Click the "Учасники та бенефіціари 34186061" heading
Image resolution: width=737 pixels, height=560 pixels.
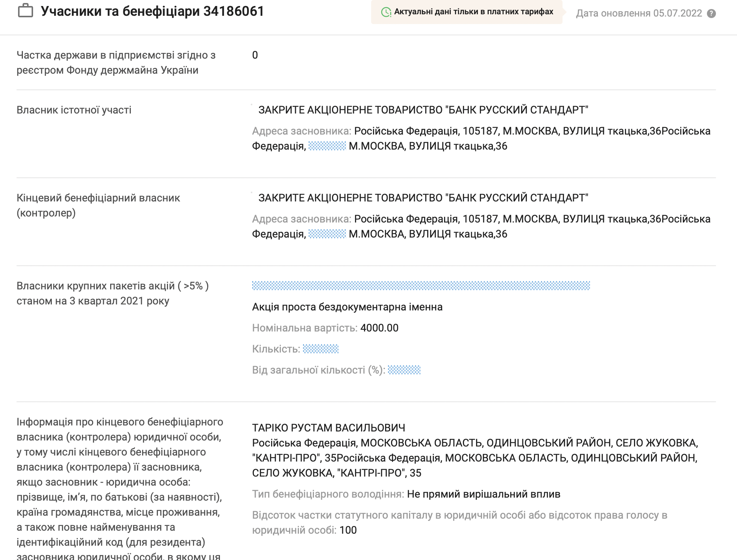click(152, 12)
